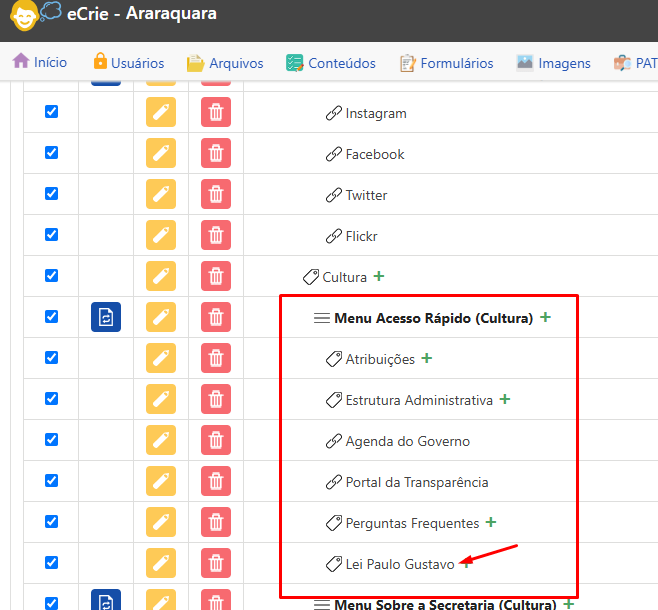Toggle the checkbox for Cultura row
Screen dimensions: 658x610
click(x=52, y=276)
